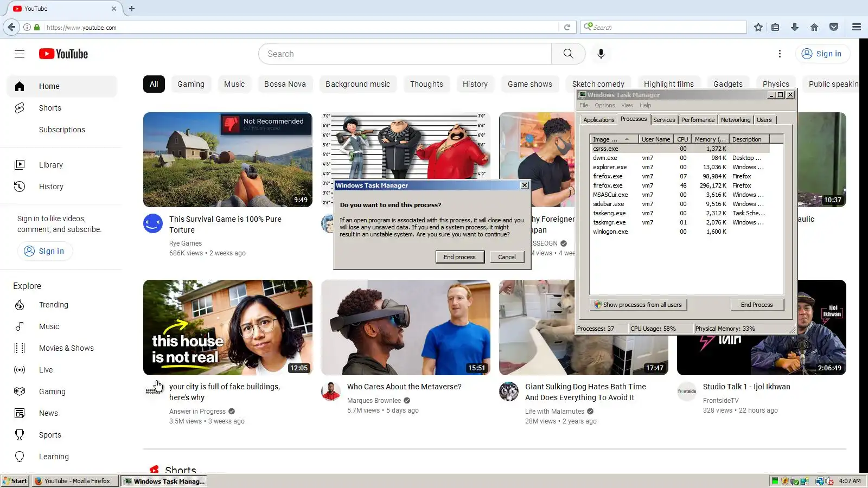This screenshot has height=488, width=868.
Task: Open 'this house is not real' video thumbnail
Action: tap(228, 328)
